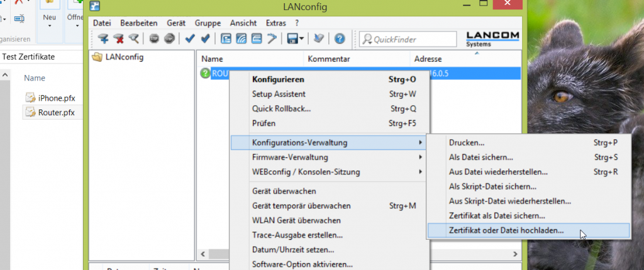Click the first blue checkmark toolbar icon
Viewport: 644px width, 270px height.
(190, 39)
